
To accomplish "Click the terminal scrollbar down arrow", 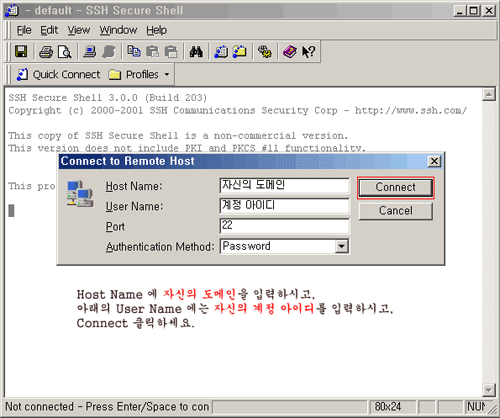I will [x=488, y=389].
